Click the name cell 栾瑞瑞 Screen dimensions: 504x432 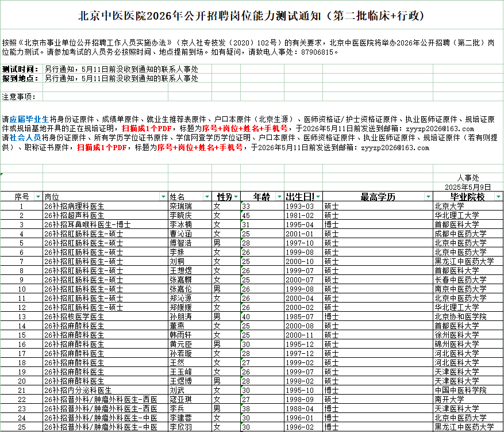[x=190, y=206]
